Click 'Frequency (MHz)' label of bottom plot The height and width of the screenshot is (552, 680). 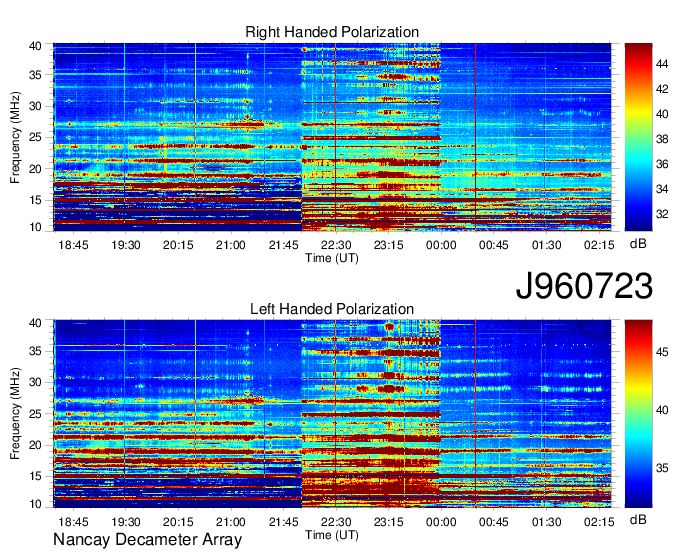tap(15, 414)
